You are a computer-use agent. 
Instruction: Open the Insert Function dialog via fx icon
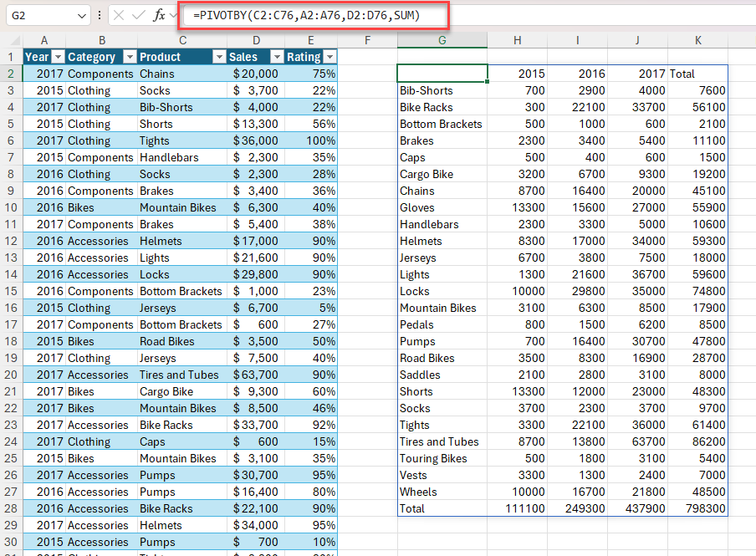160,15
